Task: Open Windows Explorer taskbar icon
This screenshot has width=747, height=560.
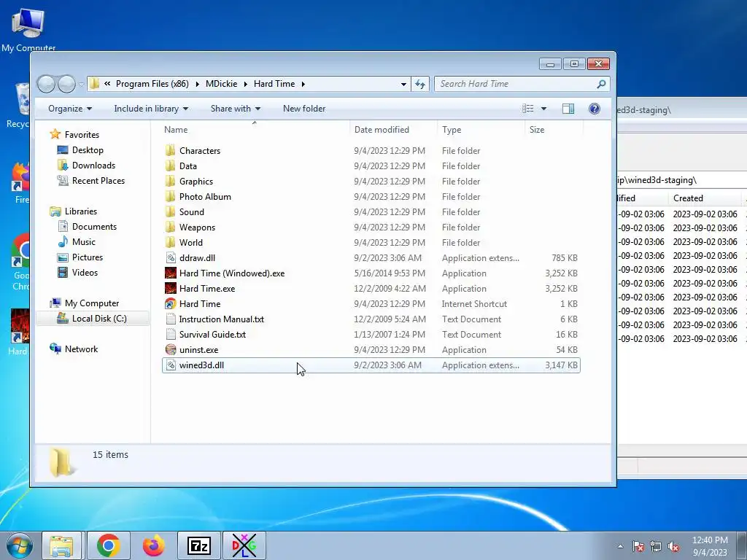Action: [61, 545]
